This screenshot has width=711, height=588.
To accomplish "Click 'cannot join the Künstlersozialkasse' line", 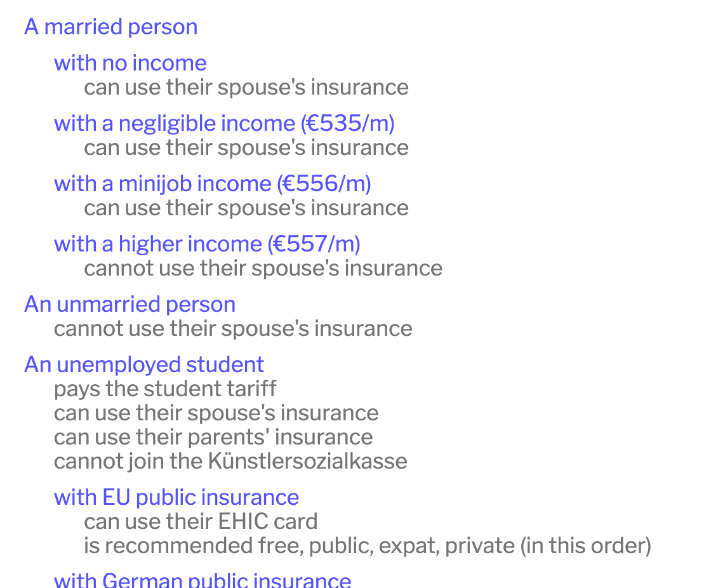I will click(x=230, y=461).
